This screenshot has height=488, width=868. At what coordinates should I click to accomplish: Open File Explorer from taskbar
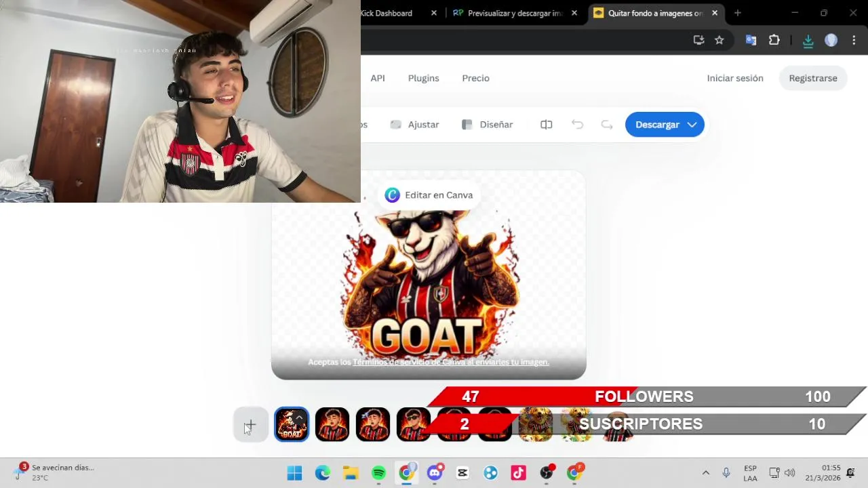[351, 472]
